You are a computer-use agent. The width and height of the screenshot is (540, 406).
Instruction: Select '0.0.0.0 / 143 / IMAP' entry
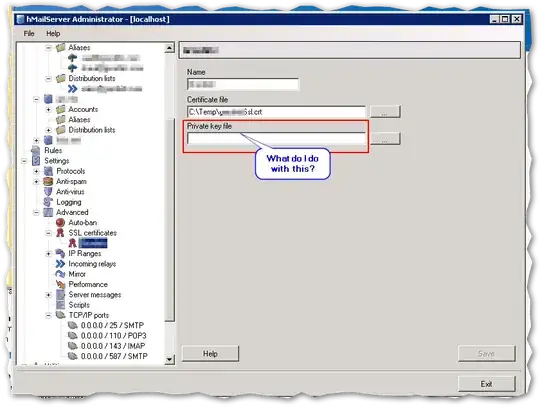pos(113,346)
